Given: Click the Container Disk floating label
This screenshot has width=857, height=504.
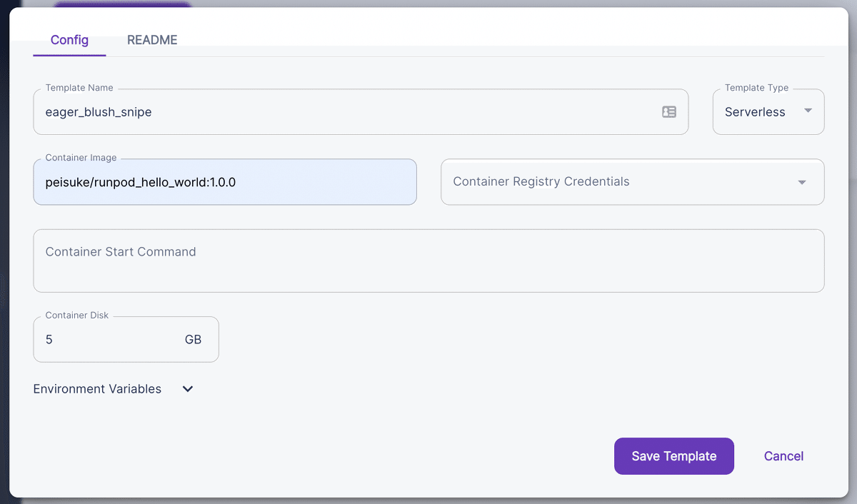Looking at the screenshot, I should coord(77,316).
